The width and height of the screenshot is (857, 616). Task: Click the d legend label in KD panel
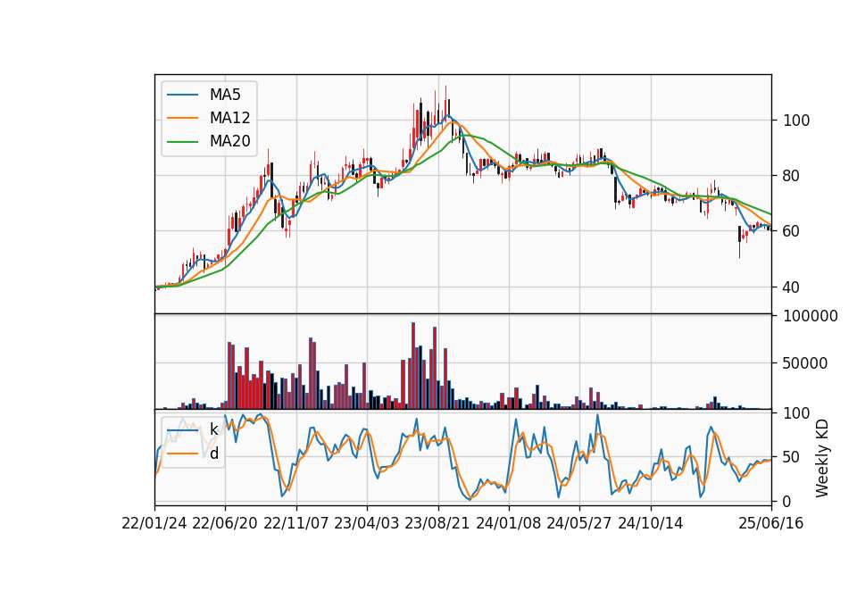(x=214, y=454)
